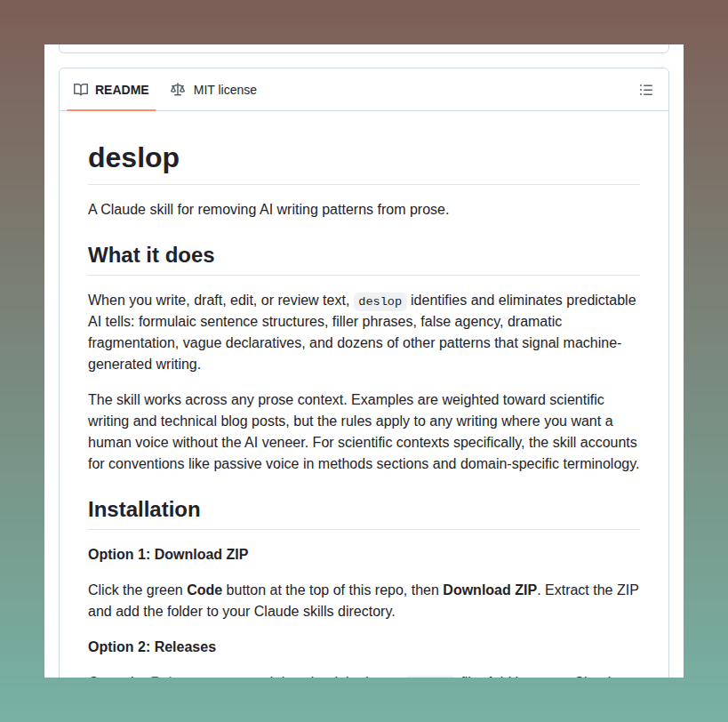Viewport: 728px width, 722px height.
Task: Click the 'What it does' heading
Action: (x=151, y=255)
